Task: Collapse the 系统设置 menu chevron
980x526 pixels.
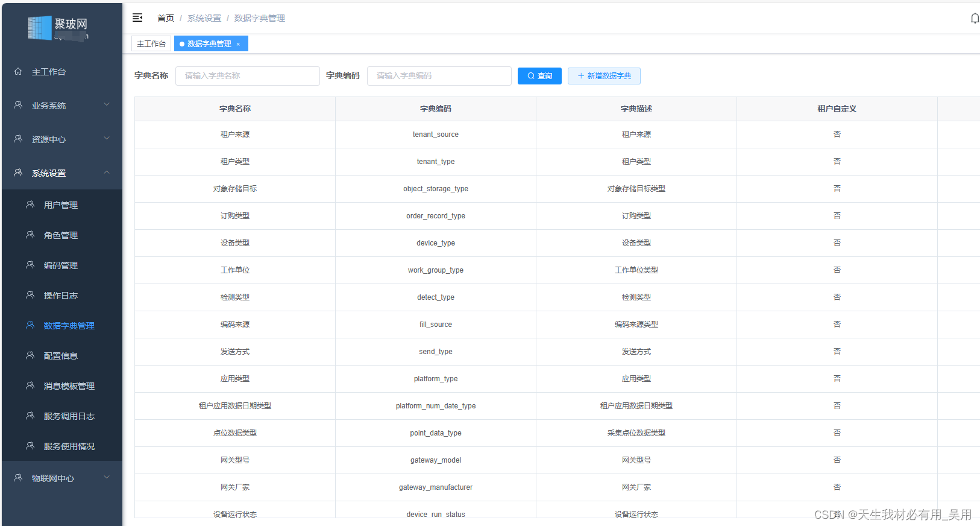Action: point(107,172)
